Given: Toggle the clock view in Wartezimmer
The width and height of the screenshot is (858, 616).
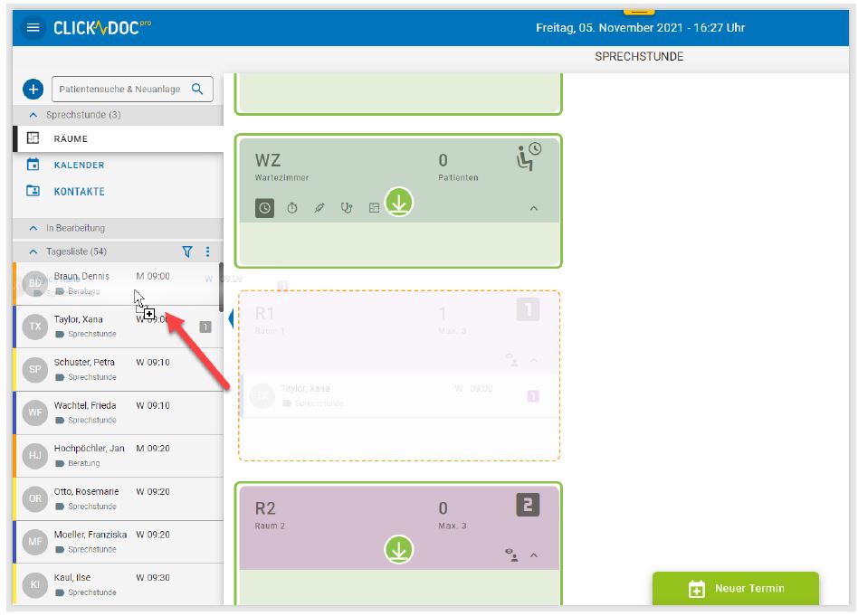Looking at the screenshot, I should 264,208.
